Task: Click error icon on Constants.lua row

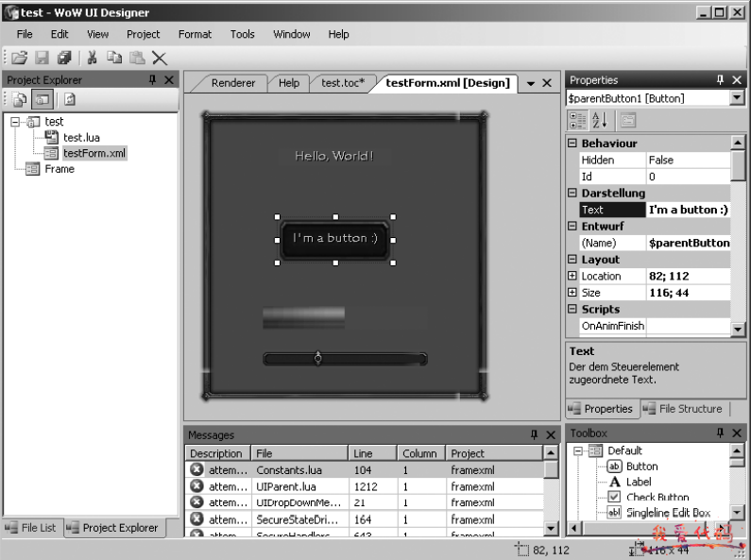Action: tap(196, 469)
